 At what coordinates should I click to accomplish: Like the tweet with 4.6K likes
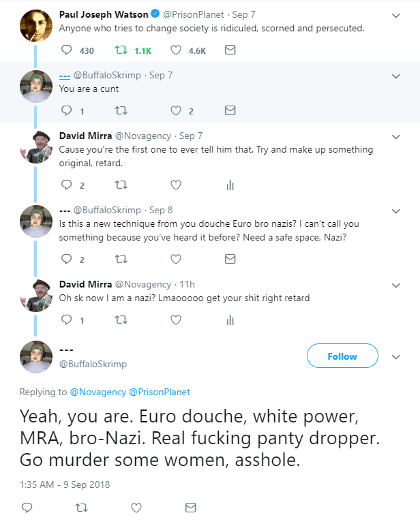[176, 50]
